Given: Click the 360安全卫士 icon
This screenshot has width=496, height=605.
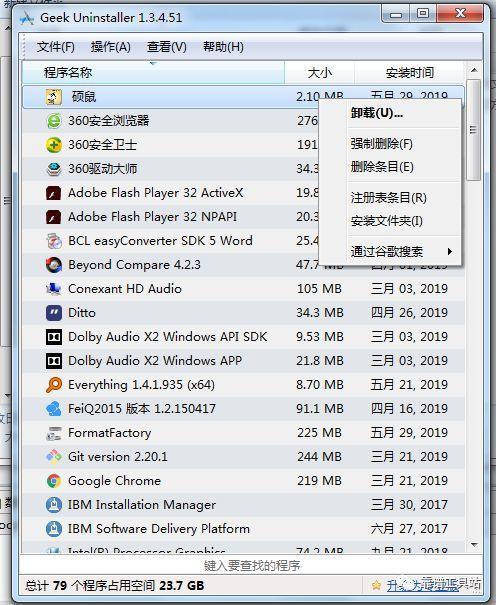Looking at the screenshot, I should tap(54, 145).
